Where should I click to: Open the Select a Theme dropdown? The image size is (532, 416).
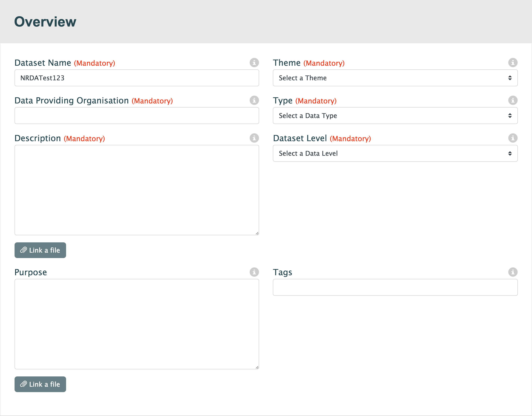point(395,78)
